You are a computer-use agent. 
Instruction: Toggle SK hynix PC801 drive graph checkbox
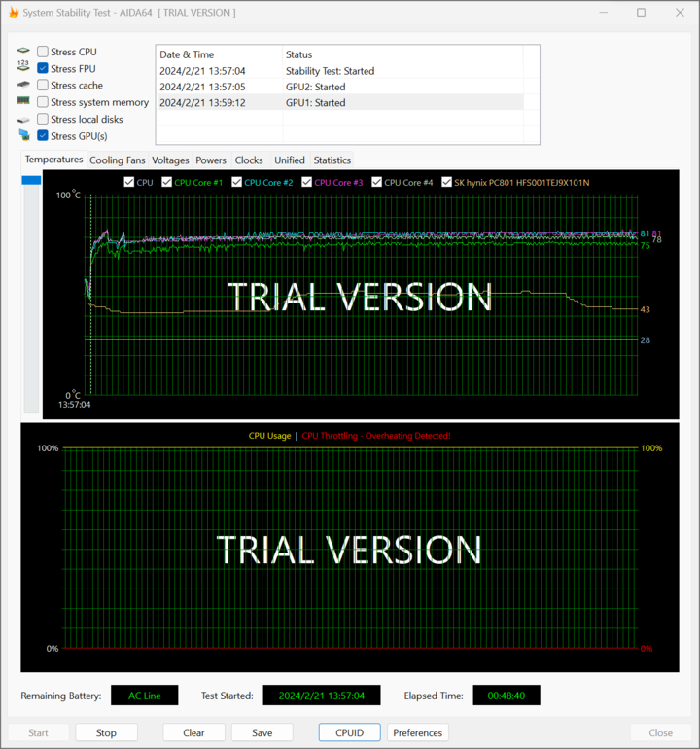tap(447, 182)
